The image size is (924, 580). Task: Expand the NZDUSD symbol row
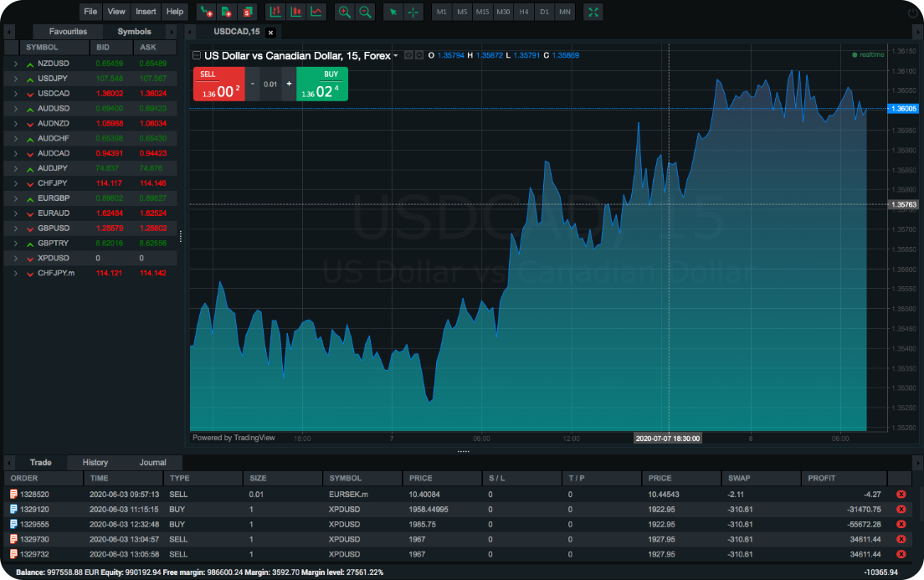coord(15,64)
